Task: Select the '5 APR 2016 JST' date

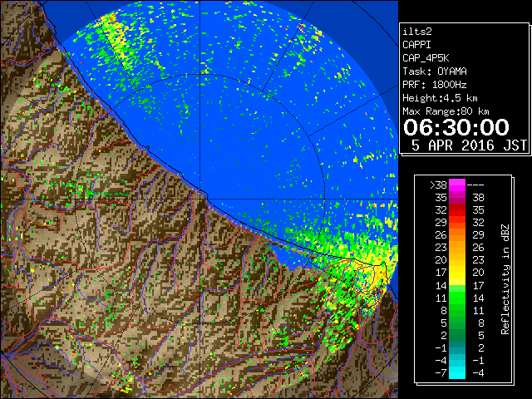Action: (469, 145)
